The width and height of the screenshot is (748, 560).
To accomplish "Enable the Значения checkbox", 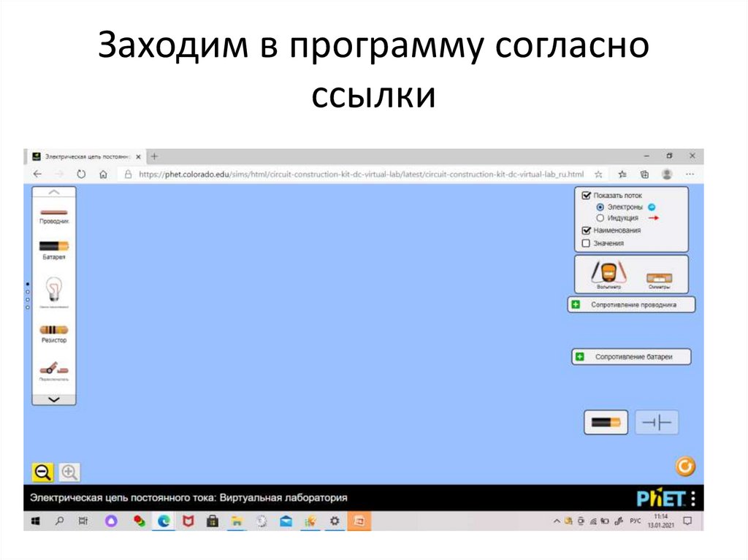I will coord(587,243).
